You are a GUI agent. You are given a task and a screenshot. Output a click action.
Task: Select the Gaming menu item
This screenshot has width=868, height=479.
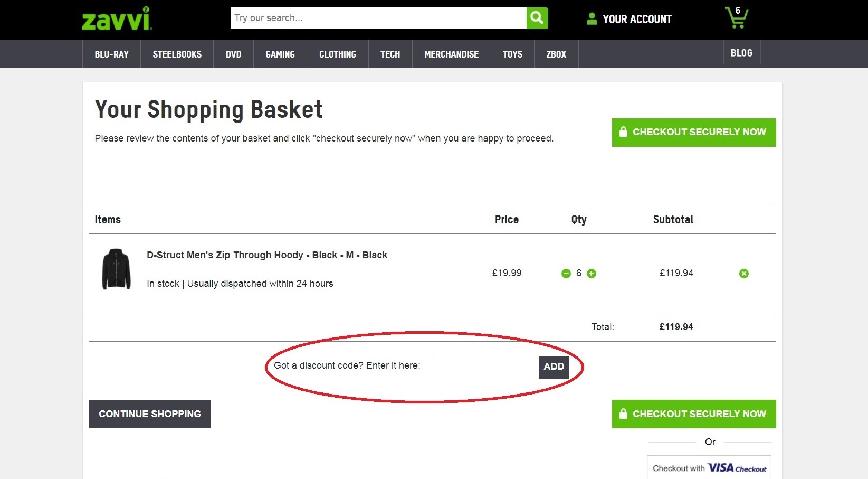pyautogui.click(x=280, y=54)
